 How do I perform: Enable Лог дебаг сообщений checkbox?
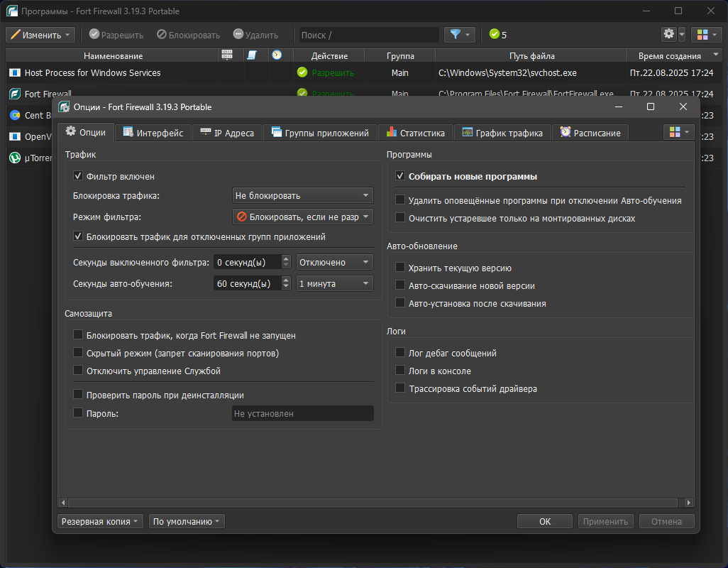(x=400, y=353)
